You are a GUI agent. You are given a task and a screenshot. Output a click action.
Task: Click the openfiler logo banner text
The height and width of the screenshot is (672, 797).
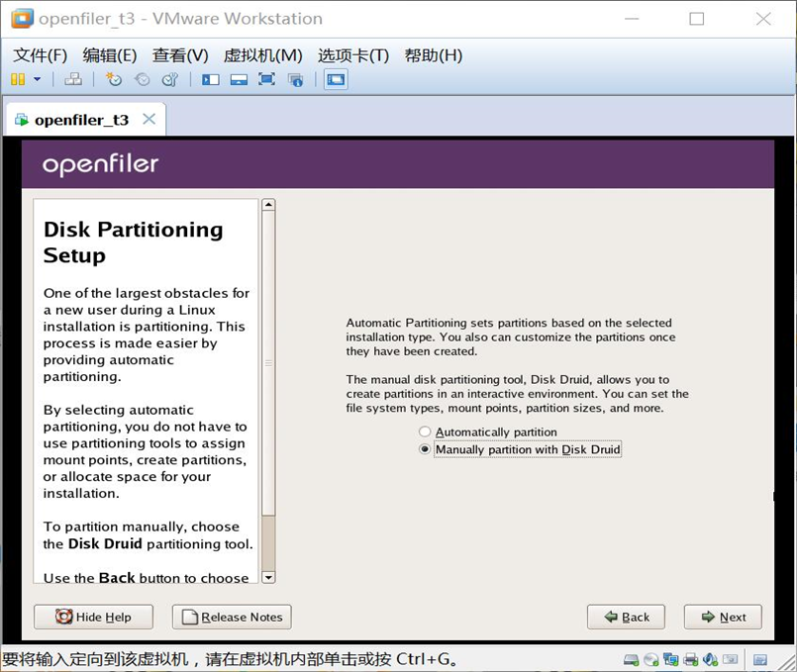[x=101, y=164]
